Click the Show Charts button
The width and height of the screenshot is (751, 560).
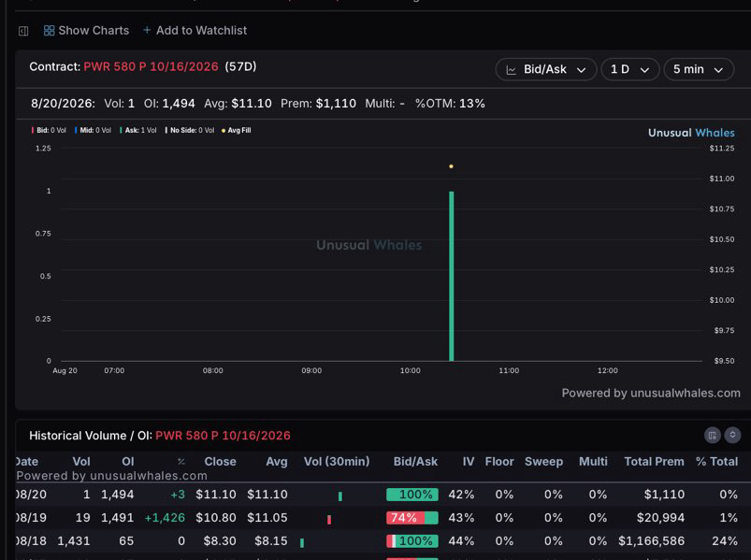(x=86, y=31)
